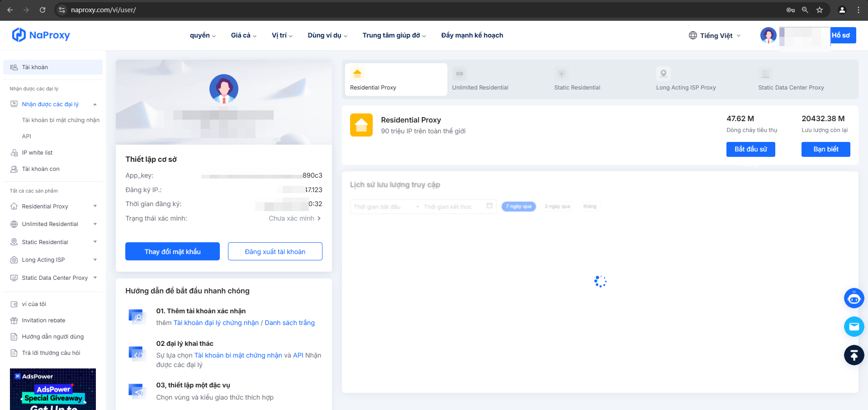Expand Long Acting ISP in the sidebar
This screenshot has height=410, width=868.
pos(95,260)
